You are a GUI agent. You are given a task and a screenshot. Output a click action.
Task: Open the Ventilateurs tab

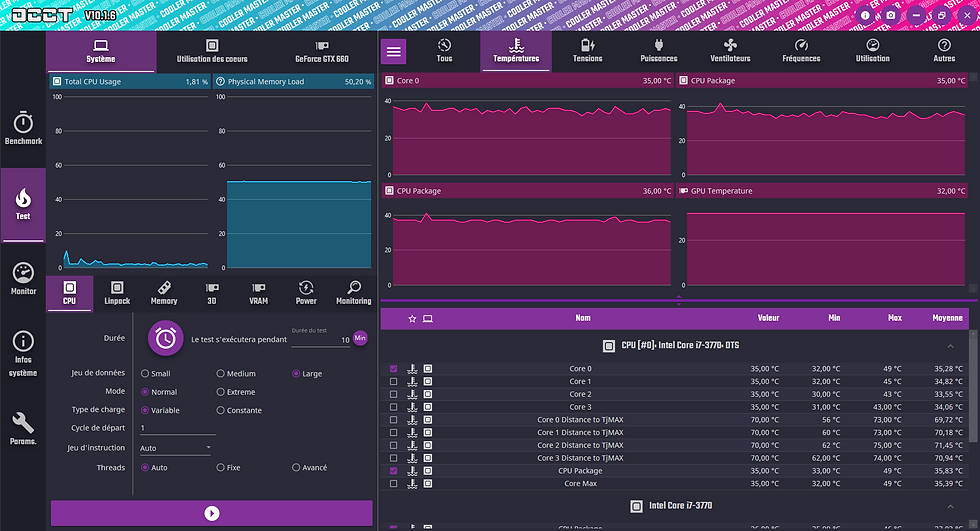730,51
